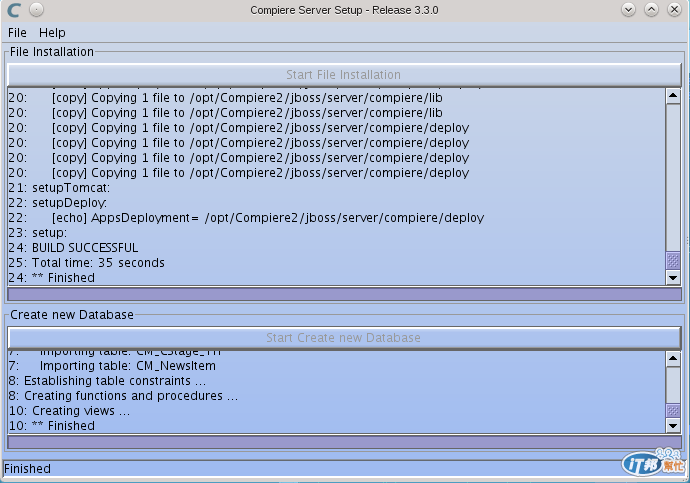
Task: Click the round pin button in title bar
Action: tap(37, 10)
